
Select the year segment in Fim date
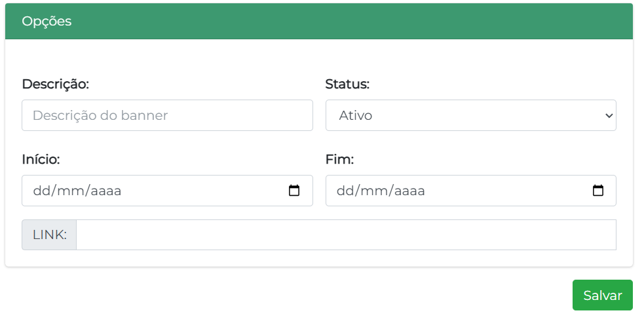409,191
